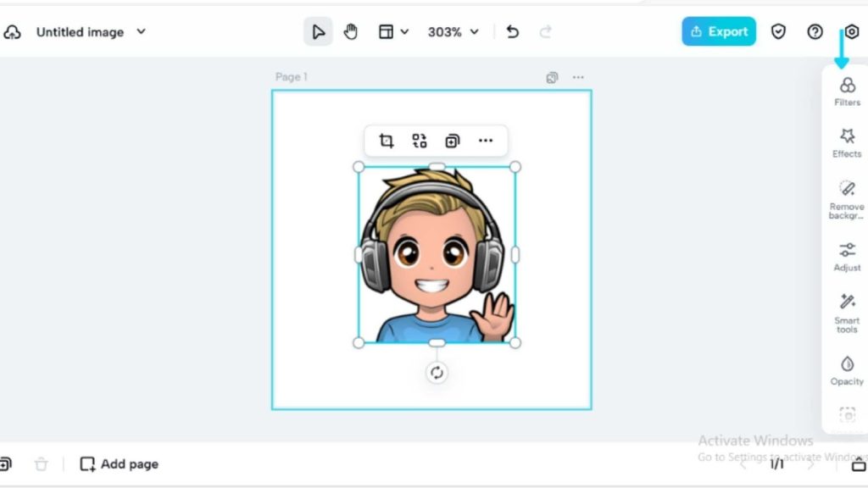Open Filters in the right panel
Viewport: 868px width, 488px height.
coord(847,91)
